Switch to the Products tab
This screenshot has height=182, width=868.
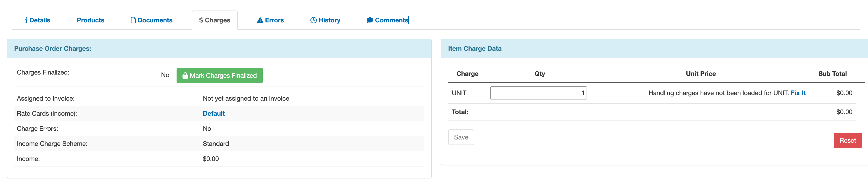pyautogui.click(x=91, y=20)
